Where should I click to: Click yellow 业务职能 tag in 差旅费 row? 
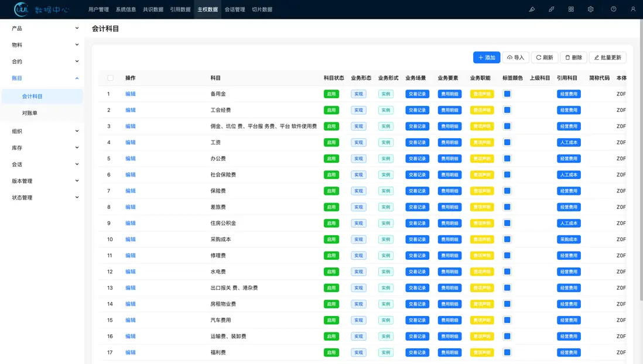point(482,207)
